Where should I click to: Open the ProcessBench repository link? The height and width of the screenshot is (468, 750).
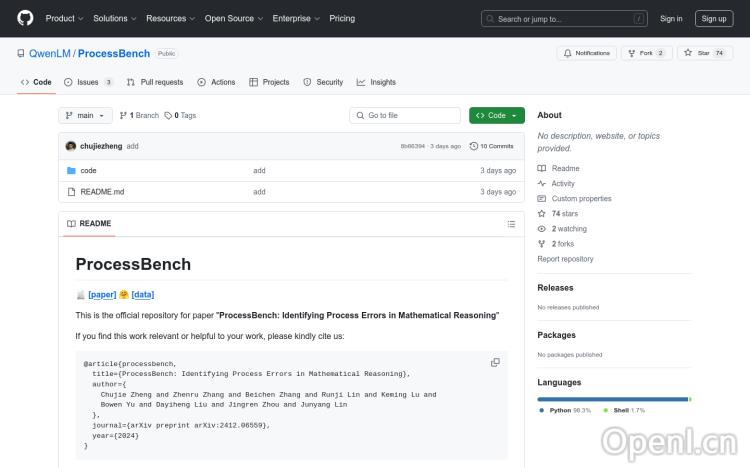[x=114, y=54]
